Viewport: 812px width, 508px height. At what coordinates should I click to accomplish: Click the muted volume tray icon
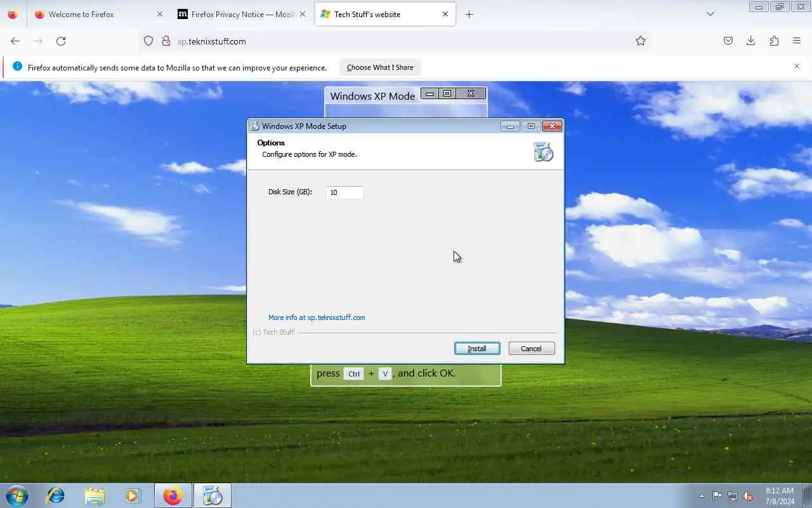[x=749, y=496]
